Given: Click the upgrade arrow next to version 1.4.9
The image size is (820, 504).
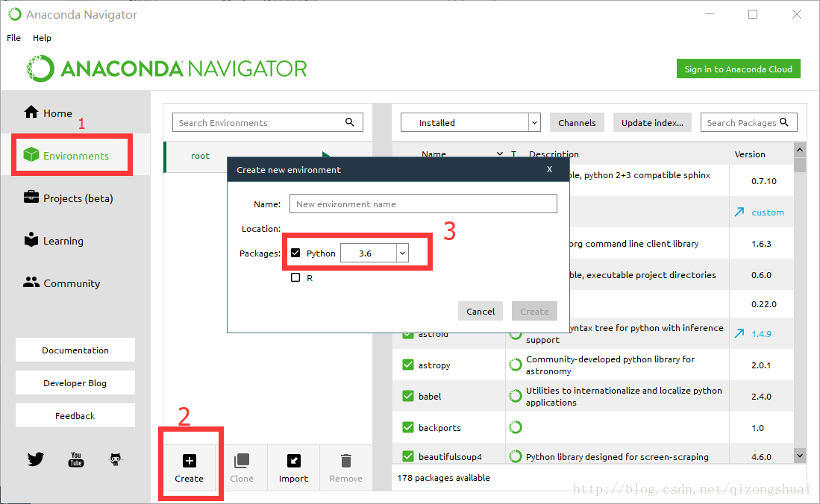Looking at the screenshot, I should (739, 333).
